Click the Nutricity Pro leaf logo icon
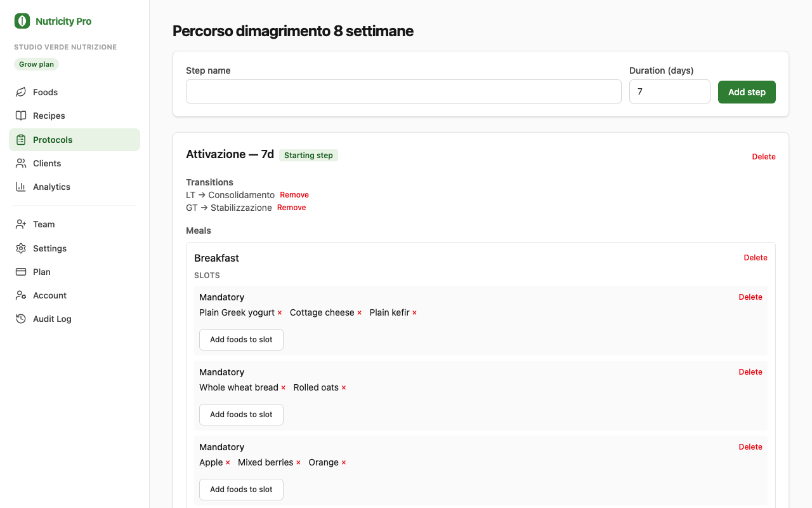Viewport: 812px width, 508px height. pyautogui.click(x=22, y=21)
